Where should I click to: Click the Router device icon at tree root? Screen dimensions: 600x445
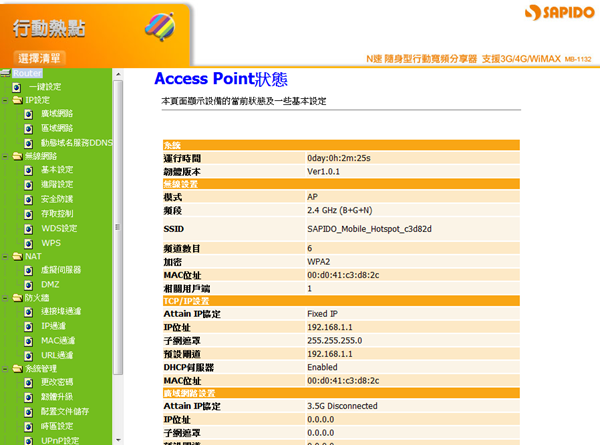(x=5, y=73)
